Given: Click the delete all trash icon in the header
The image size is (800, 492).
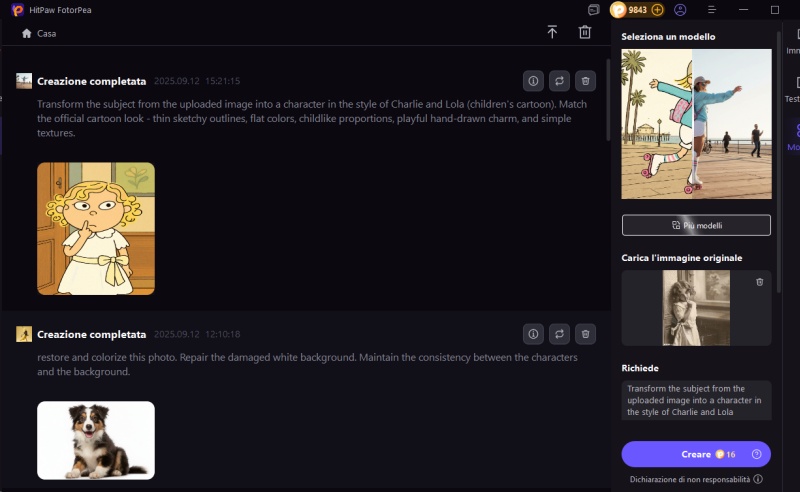Looking at the screenshot, I should click(x=585, y=32).
